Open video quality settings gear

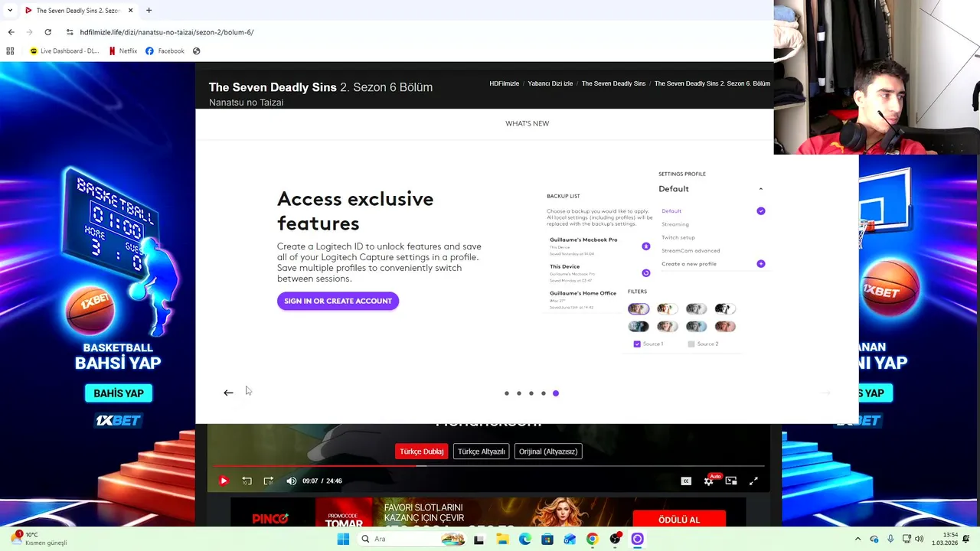pos(708,481)
